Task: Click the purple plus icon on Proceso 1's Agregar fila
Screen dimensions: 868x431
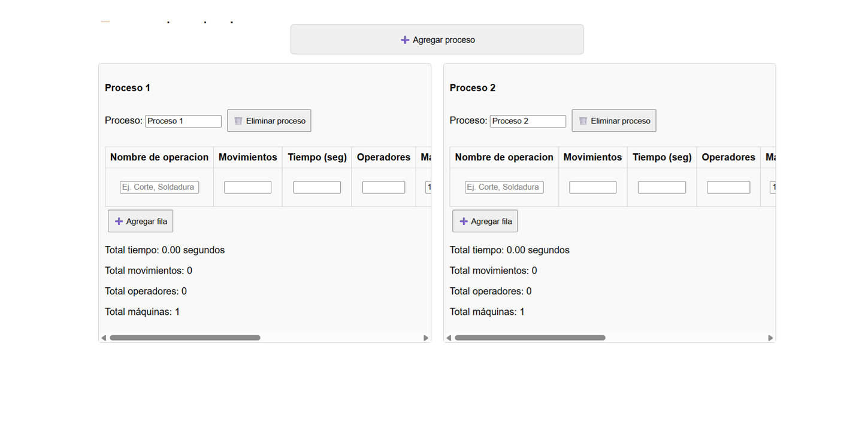Action: [118, 221]
